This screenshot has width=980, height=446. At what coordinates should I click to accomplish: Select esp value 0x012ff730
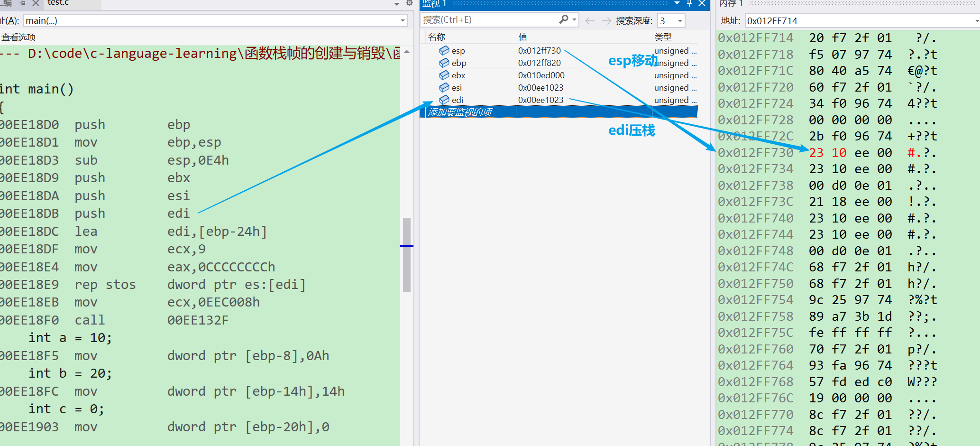pyautogui.click(x=539, y=50)
